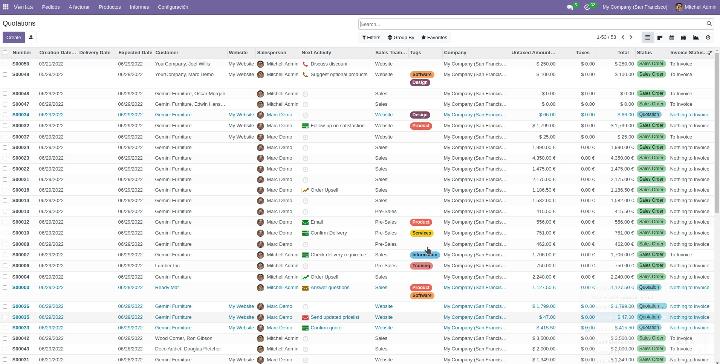The width and height of the screenshot is (720, 364).
Task: Check the row with Email activity
Action: tap(5, 222)
